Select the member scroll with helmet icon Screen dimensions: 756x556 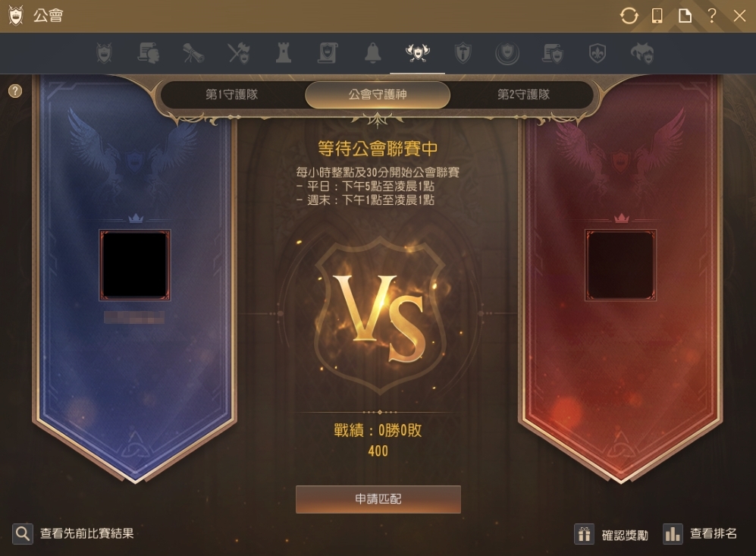click(x=149, y=53)
